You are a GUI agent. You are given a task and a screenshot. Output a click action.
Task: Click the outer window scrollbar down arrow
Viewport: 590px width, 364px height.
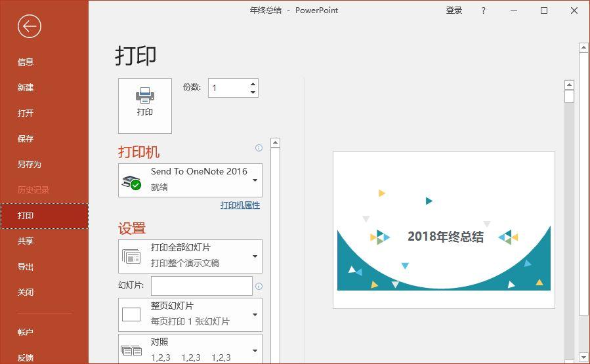coord(583,357)
